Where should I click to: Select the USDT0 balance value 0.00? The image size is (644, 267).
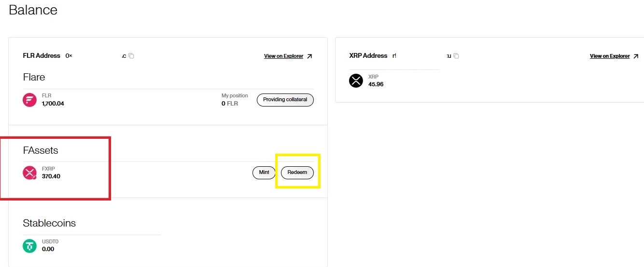48,249
